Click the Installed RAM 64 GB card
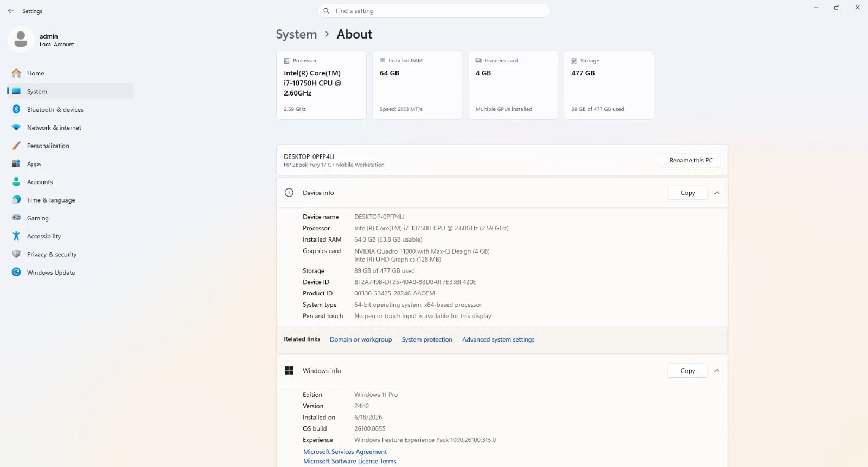 click(x=417, y=85)
